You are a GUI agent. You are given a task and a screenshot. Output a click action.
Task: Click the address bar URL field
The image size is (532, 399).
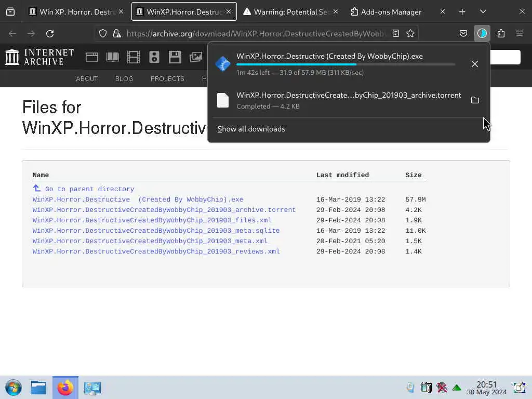point(256,34)
